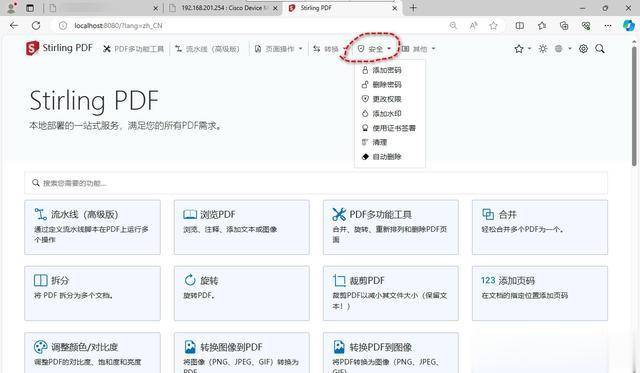Open 使用证书签署 from the menu
The height and width of the screenshot is (373, 640).
click(x=389, y=128)
